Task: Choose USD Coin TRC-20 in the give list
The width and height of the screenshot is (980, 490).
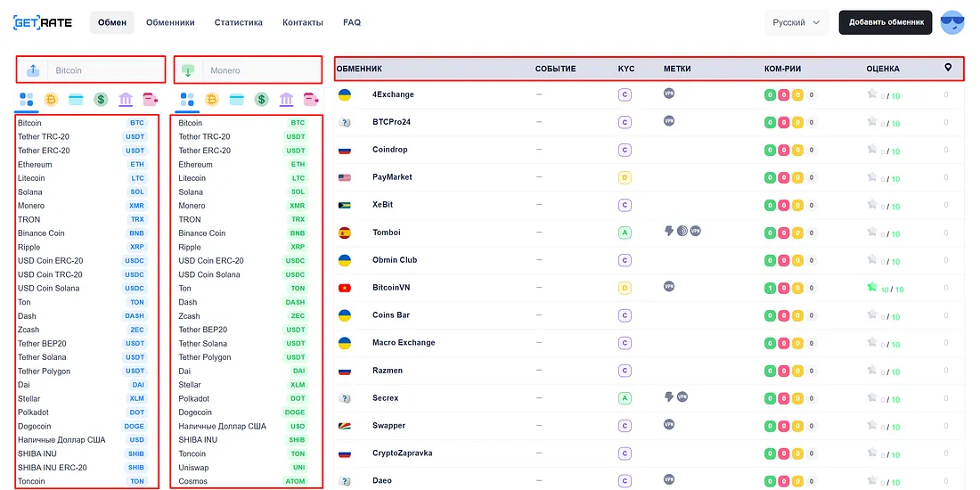Action: coord(83,274)
